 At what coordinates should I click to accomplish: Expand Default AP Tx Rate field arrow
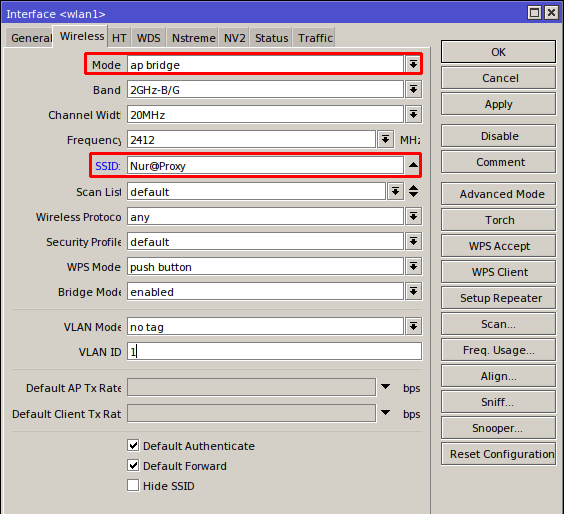385,387
